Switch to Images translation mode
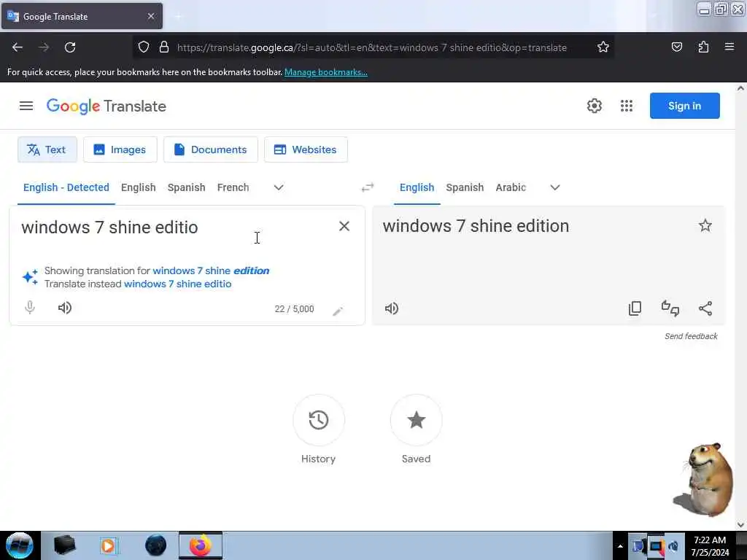This screenshot has height=560, width=747. click(120, 149)
